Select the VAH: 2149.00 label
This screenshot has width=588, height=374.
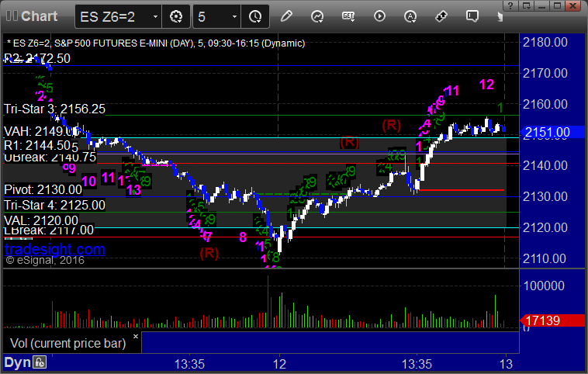(40, 131)
